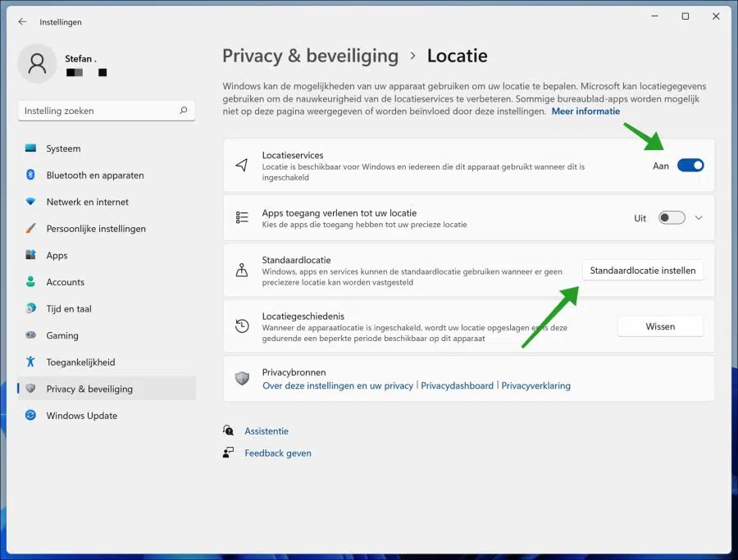Click the shield icon next to Privacybronnen
The height and width of the screenshot is (560, 738).
(242, 378)
